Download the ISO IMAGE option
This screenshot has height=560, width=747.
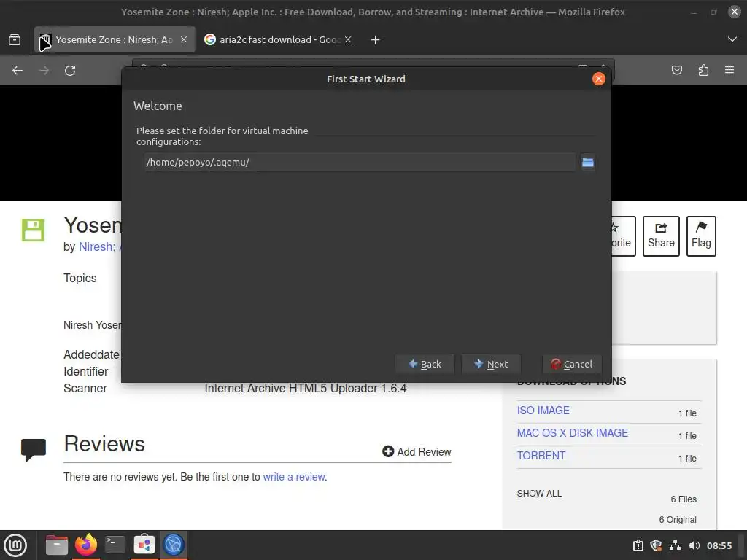[543, 411]
